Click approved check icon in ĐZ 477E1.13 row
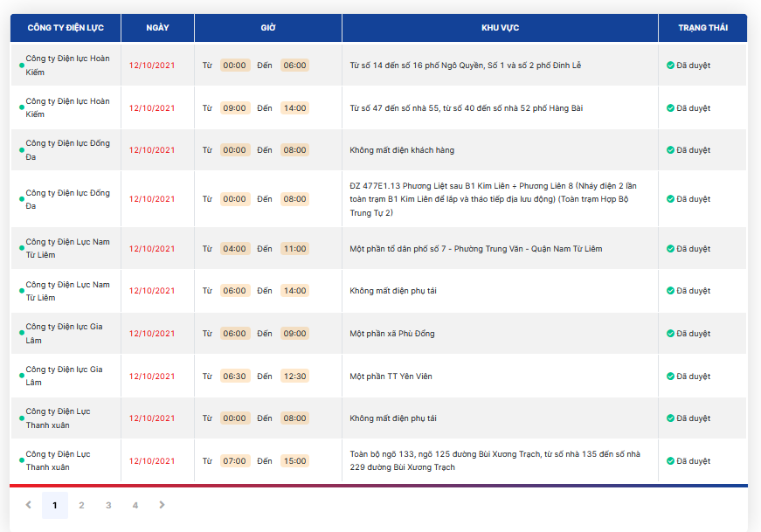The width and height of the screenshot is (761, 532). [x=670, y=199]
